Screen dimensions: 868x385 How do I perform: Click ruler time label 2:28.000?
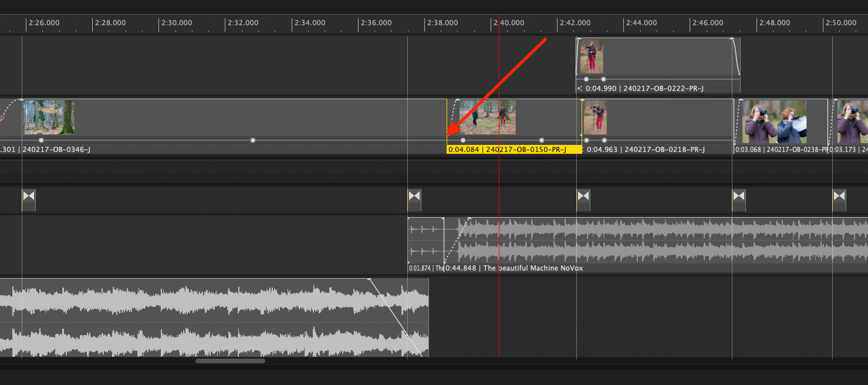(x=110, y=23)
